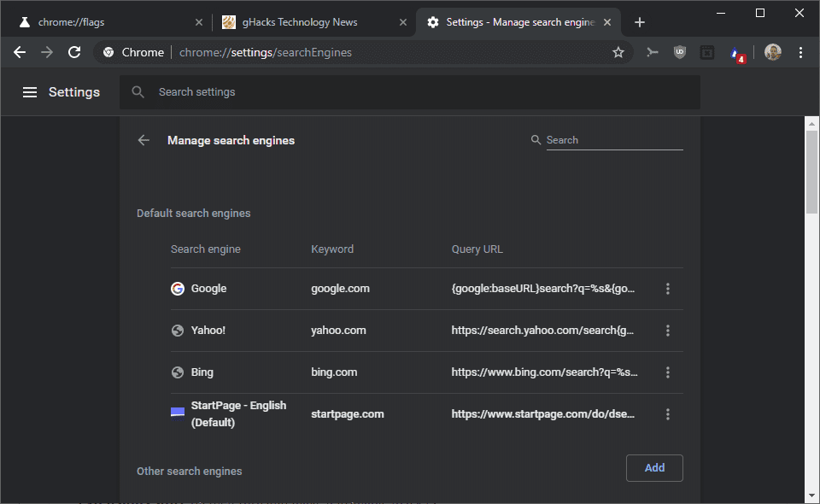Click the yahoo.com keyword
820x504 pixels.
point(338,331)
